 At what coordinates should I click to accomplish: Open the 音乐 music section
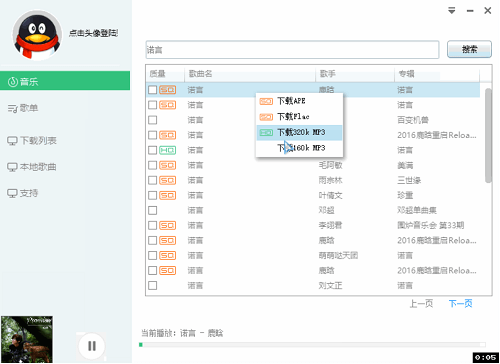click(65, 81)
